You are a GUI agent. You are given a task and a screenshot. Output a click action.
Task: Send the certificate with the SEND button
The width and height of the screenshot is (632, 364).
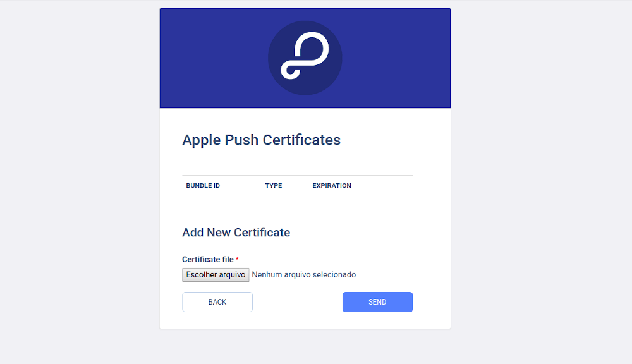(377, 302)
